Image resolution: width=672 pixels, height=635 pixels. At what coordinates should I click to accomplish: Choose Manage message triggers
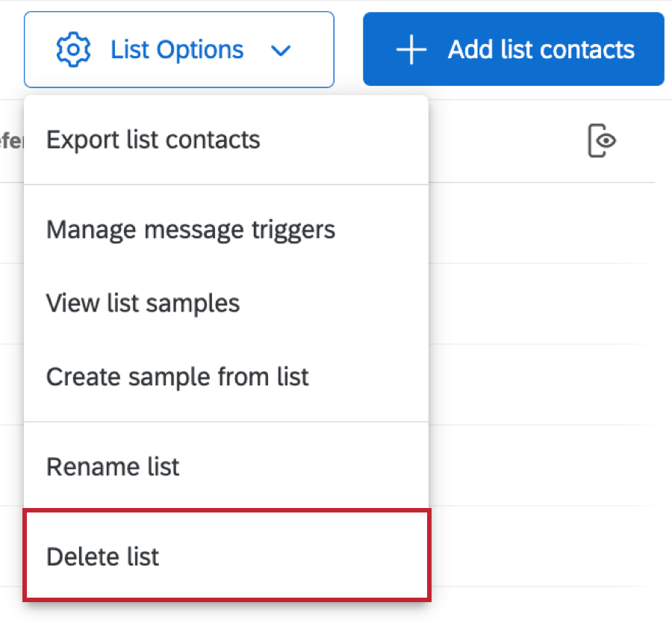pyautogui.click(x=190, y=229)
